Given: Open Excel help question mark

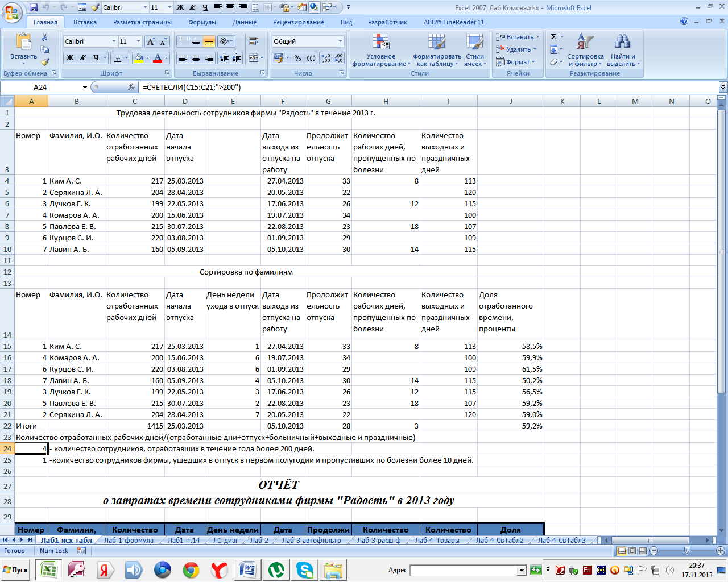Looking at the screenshot, I should coord(684,22).
